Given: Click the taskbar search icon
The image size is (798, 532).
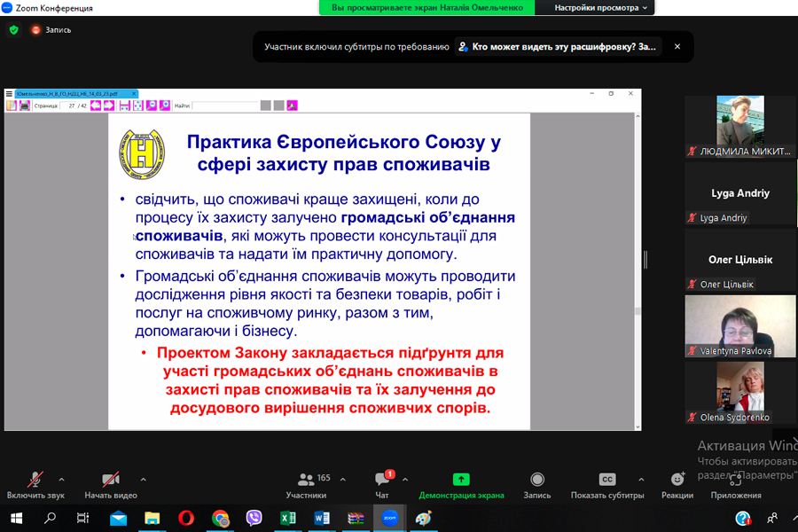Looking at the screenshot, I should point(50,518).
